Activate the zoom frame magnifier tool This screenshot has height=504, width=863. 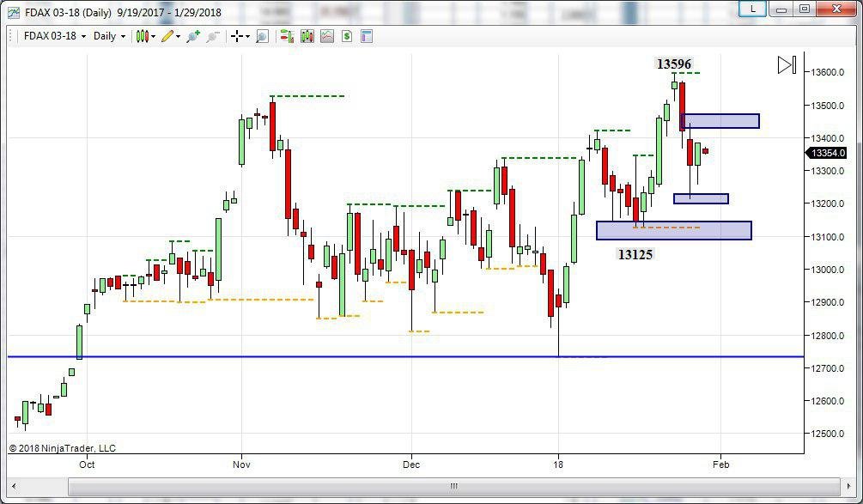point(263,36)
